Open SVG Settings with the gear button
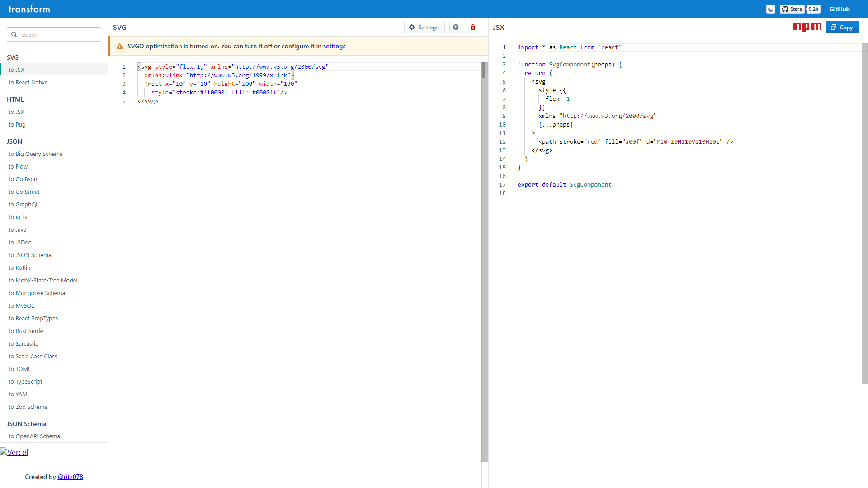The image size is (868, 488). click(424, 28)
